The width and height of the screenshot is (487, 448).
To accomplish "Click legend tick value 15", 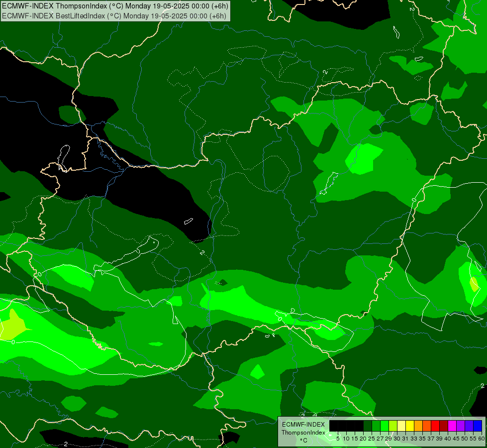I will (355, 439).
